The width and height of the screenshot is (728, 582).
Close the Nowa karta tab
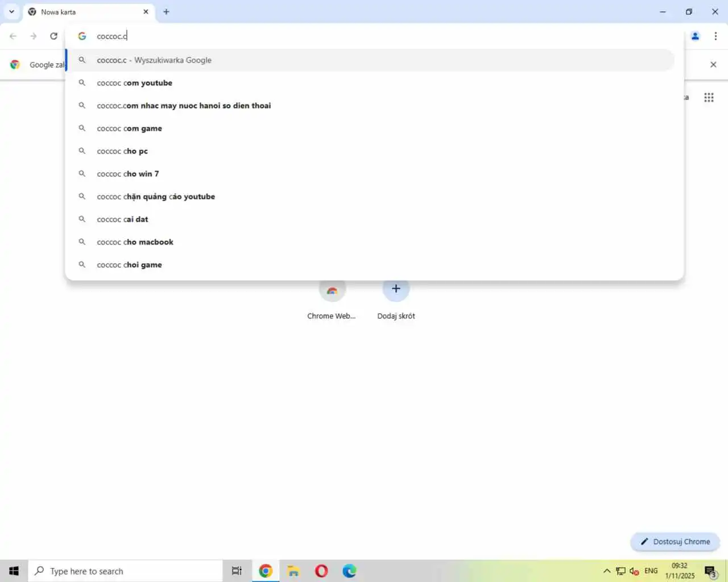[x=146, y=11]
